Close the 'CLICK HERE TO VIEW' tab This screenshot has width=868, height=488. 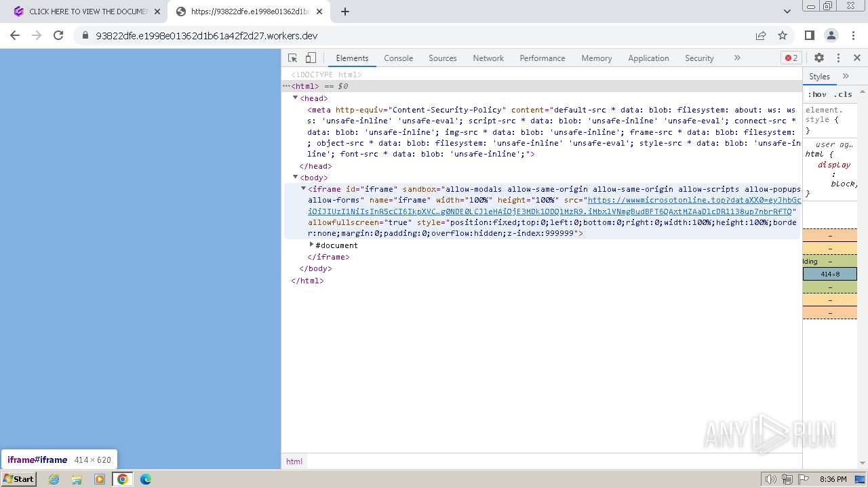157,12
